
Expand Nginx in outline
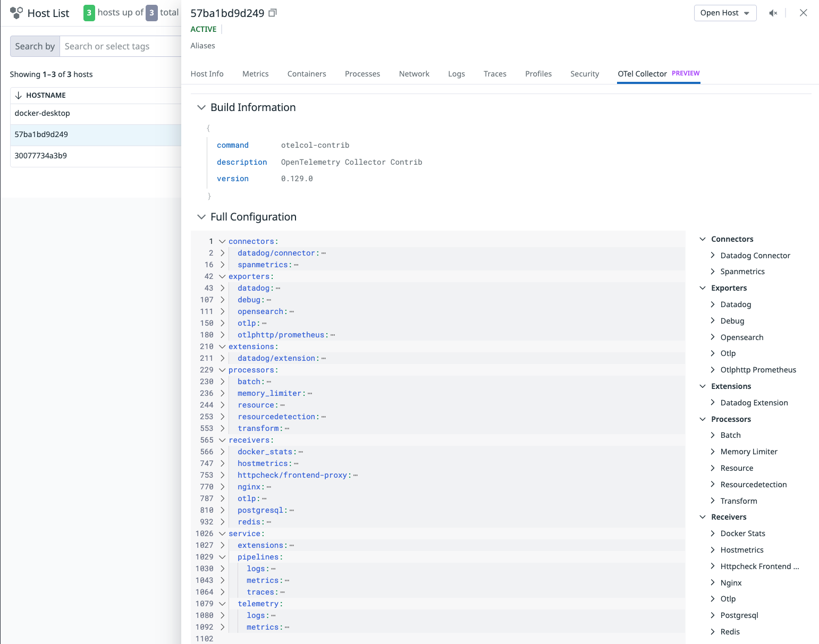[x=713, y=583]
